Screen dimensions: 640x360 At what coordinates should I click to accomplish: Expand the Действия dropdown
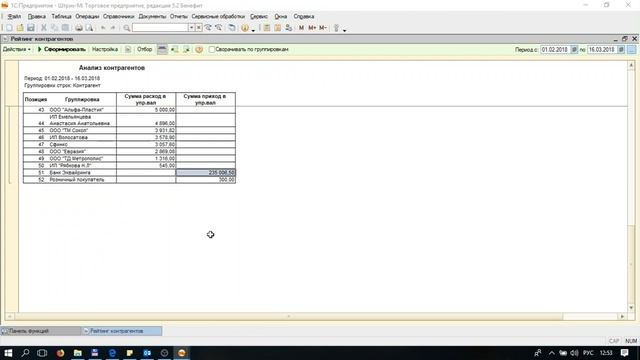point(17,49)
